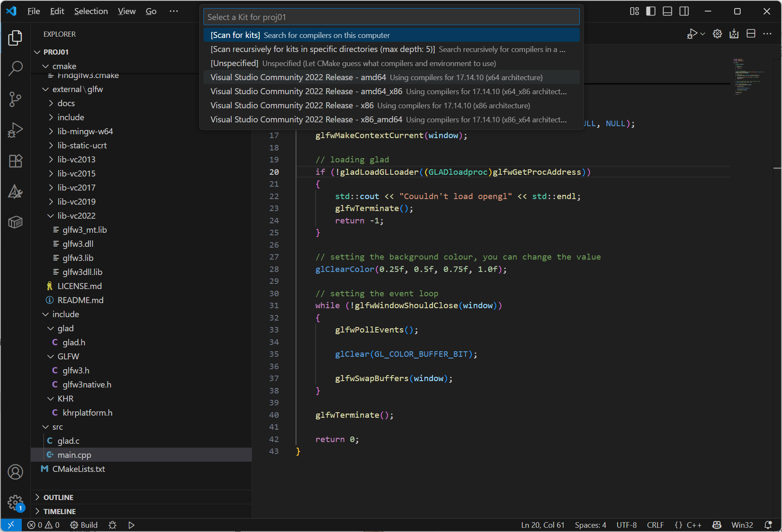
Task: Click the Manage gear icon
Action: click(15, 503)
